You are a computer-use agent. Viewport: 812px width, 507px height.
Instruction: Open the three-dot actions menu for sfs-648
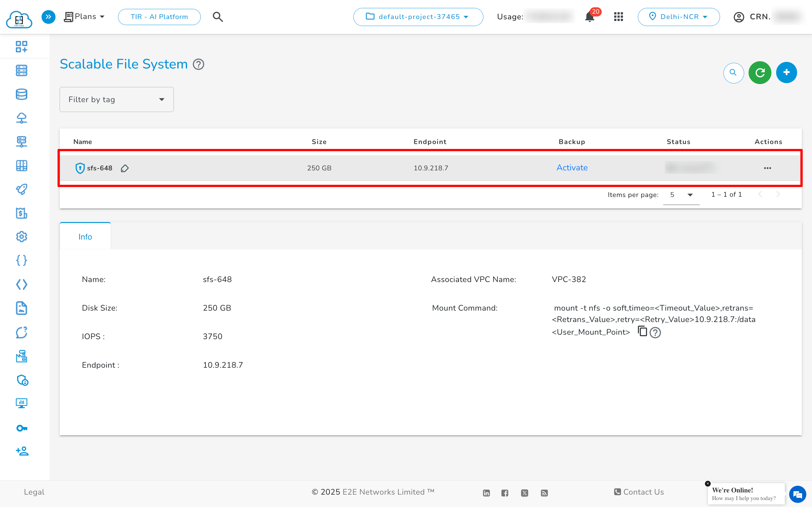point(767,168)
